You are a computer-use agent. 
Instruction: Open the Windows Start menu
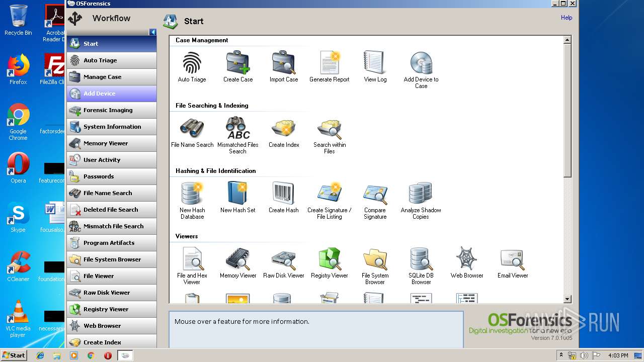(14, 355)
